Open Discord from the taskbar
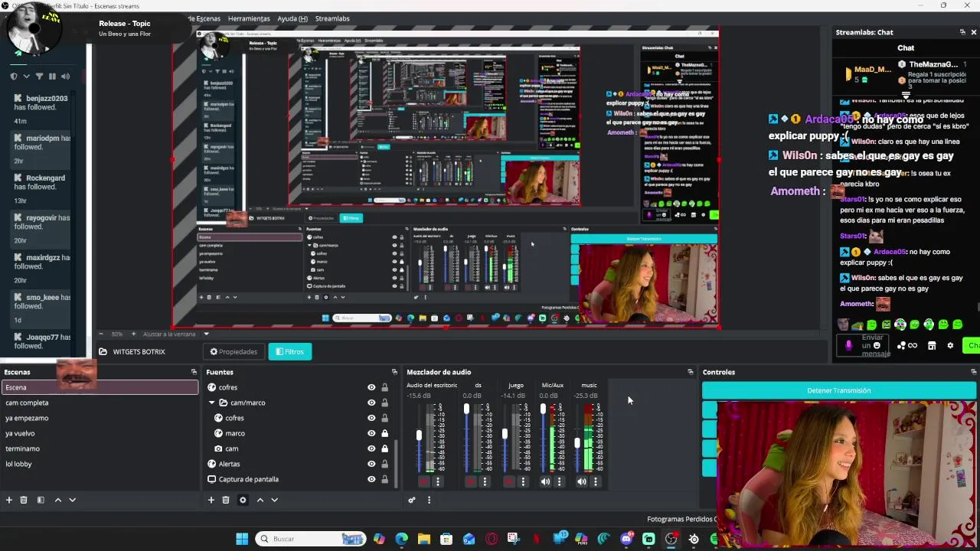 click(x=626, y=539)
